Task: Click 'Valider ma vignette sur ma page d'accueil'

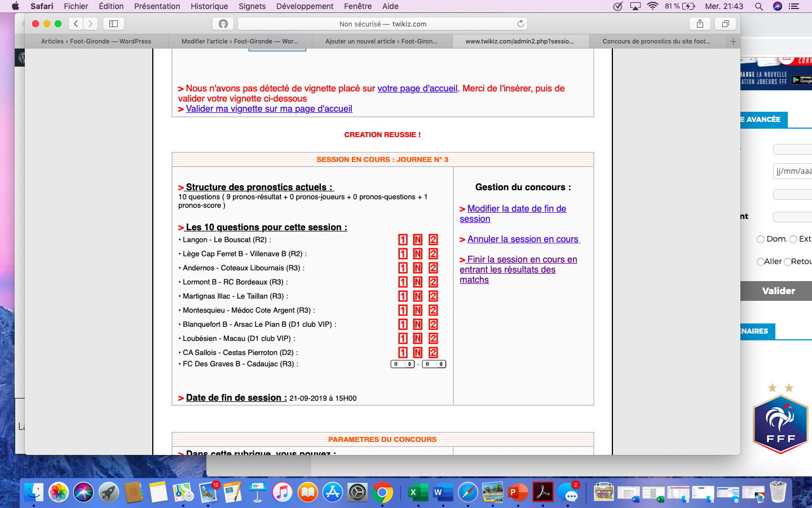Action: pos(269,109)
